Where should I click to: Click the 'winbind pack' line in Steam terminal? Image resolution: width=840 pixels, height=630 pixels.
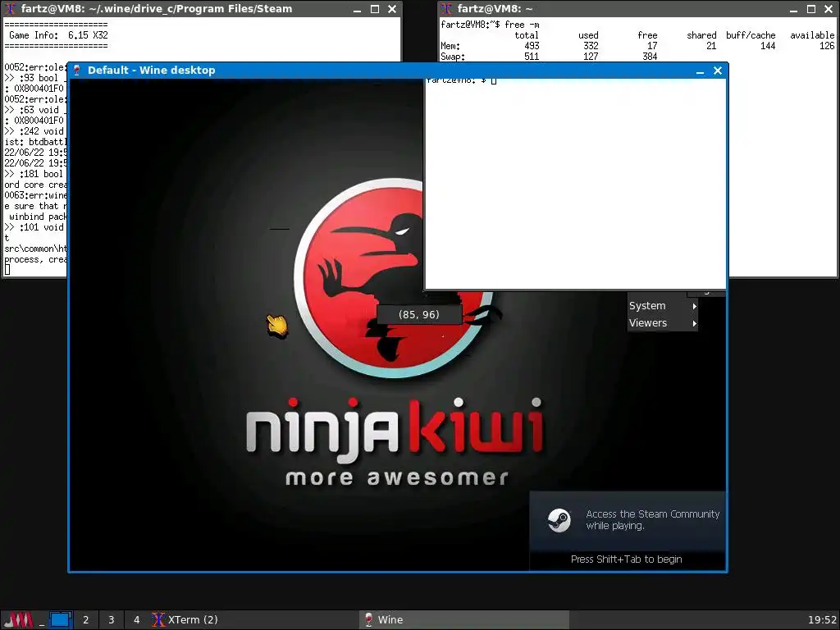[x=38, y=217]
